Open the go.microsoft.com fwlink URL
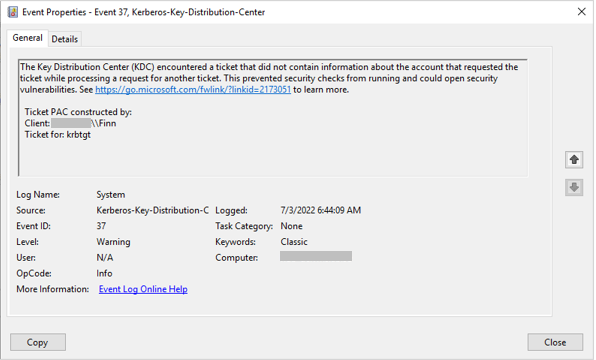This screenshot has width=596, height=360. point(193,90)
